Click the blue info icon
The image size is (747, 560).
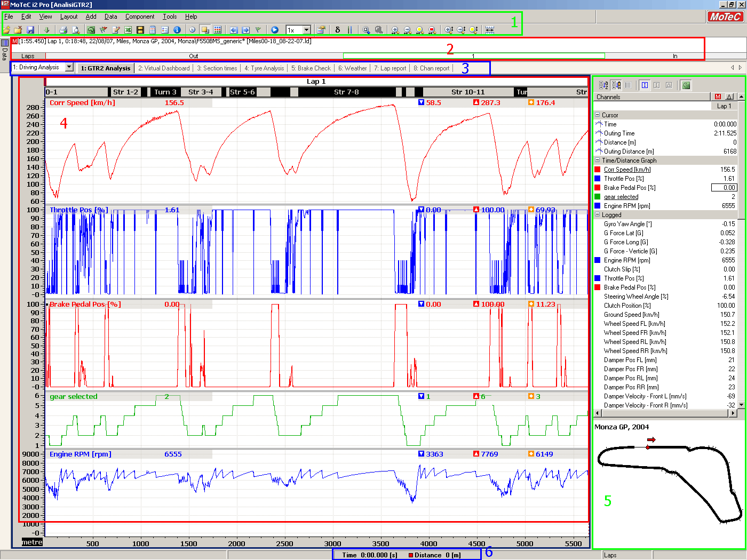[177, 30]
